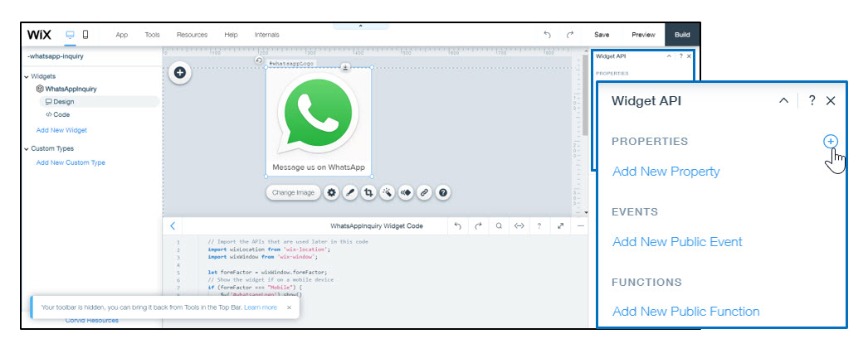Click the Add New Property link
Screen dimensions: 868x363
point(666,172)
